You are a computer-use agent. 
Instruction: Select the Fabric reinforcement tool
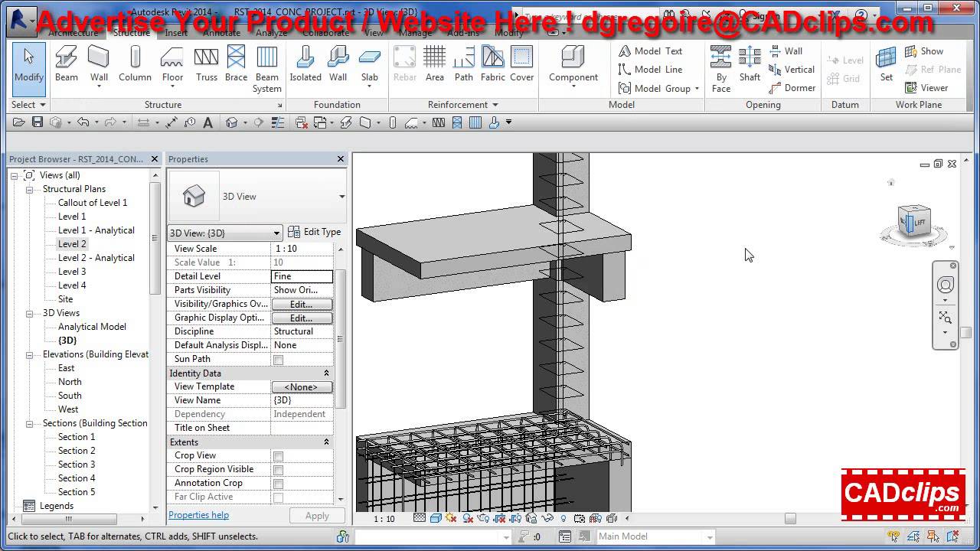coord(492,65)
